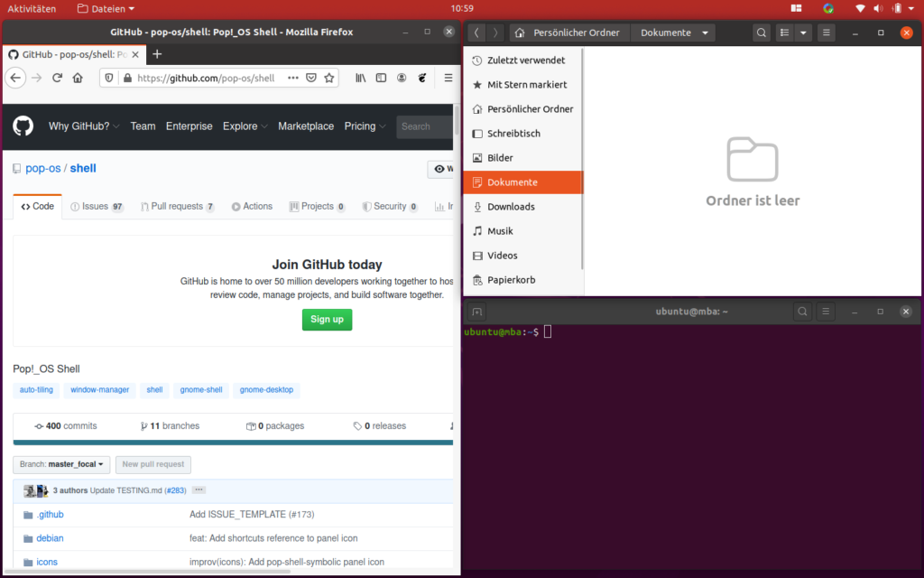Open view options dropdown in Files
Viewport: 924px width, 578px height.
[x=803, y=33]
